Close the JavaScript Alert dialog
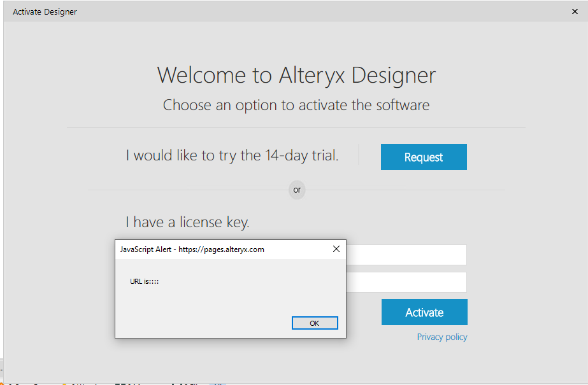588x385 pixels. pos(336,249)
